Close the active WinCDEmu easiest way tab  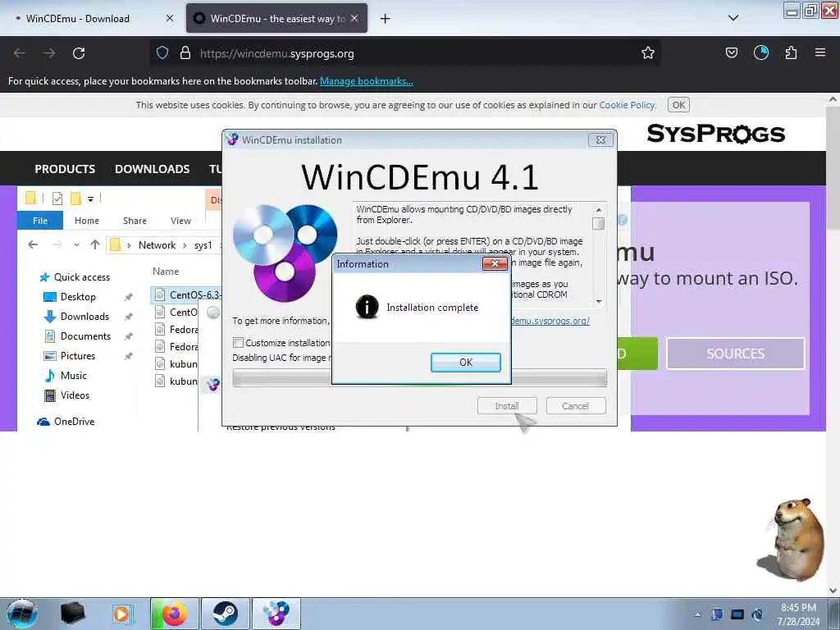(x=354, y=18)
